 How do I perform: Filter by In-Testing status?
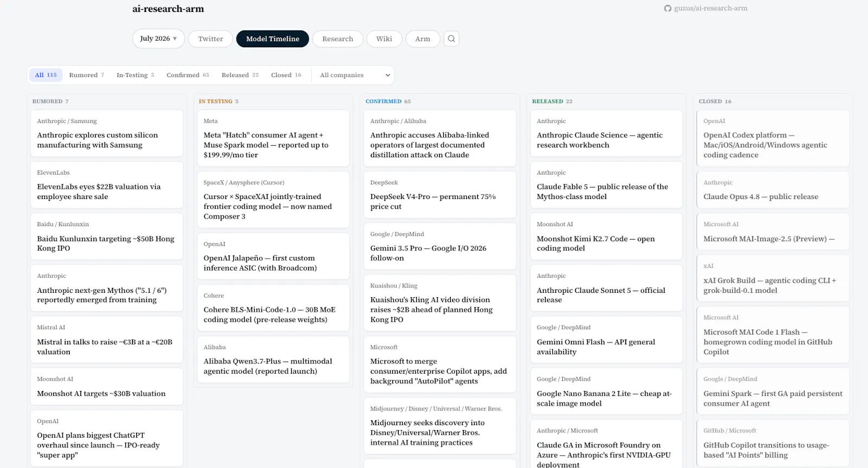[x=135, y=75]
